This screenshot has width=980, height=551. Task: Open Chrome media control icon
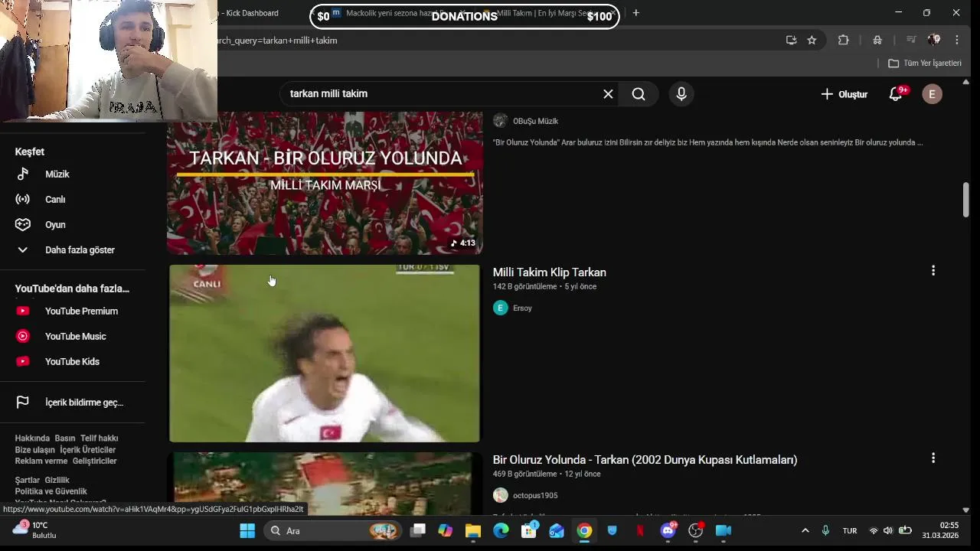coord(911,41)
